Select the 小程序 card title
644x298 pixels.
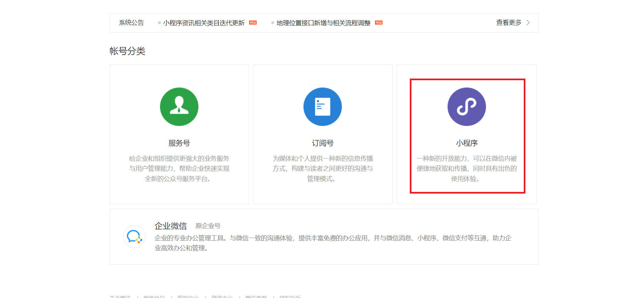(x=466, y=143)
